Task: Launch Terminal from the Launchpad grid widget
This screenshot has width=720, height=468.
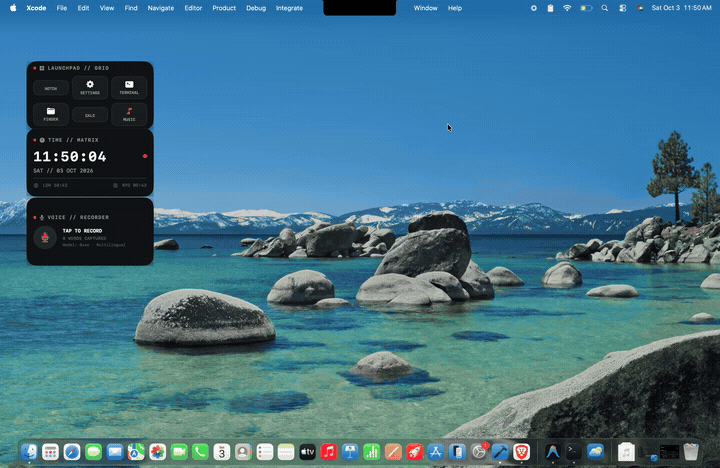Action: click(129, 87)
